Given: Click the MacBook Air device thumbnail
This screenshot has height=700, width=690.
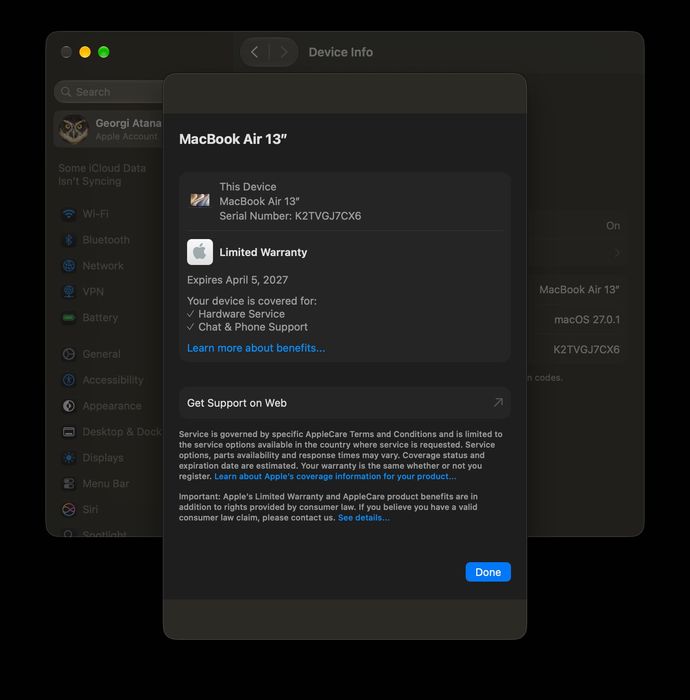Looking at the screenshot, I should [200, 200].
